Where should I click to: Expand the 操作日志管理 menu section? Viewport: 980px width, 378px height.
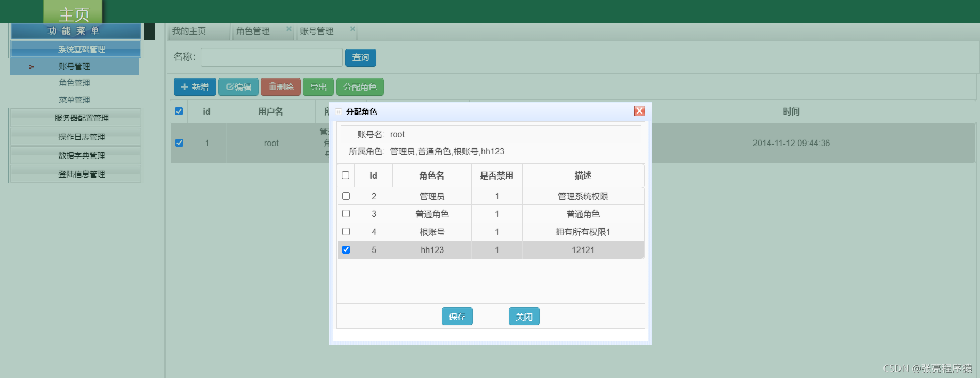75,137
